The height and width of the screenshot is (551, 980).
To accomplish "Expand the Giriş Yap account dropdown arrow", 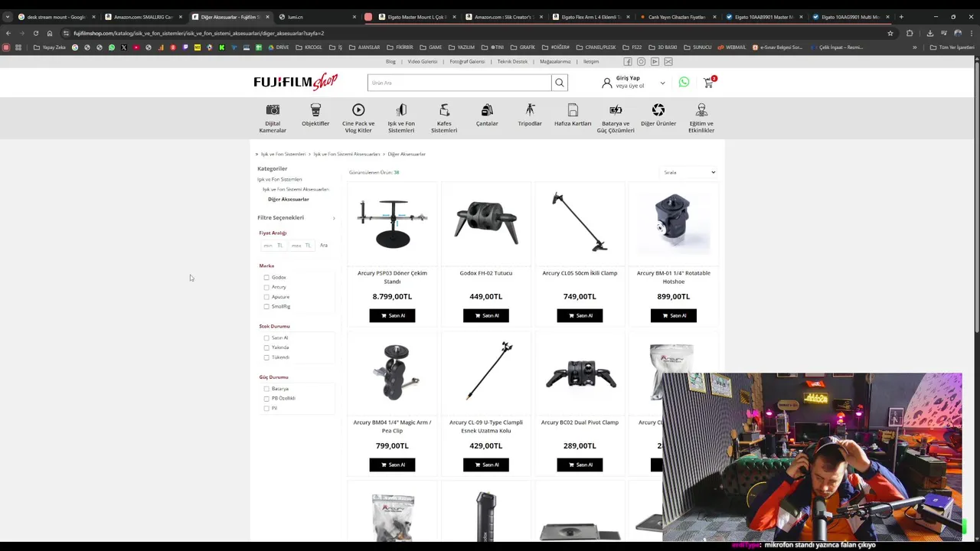I will tap(662, 83).
